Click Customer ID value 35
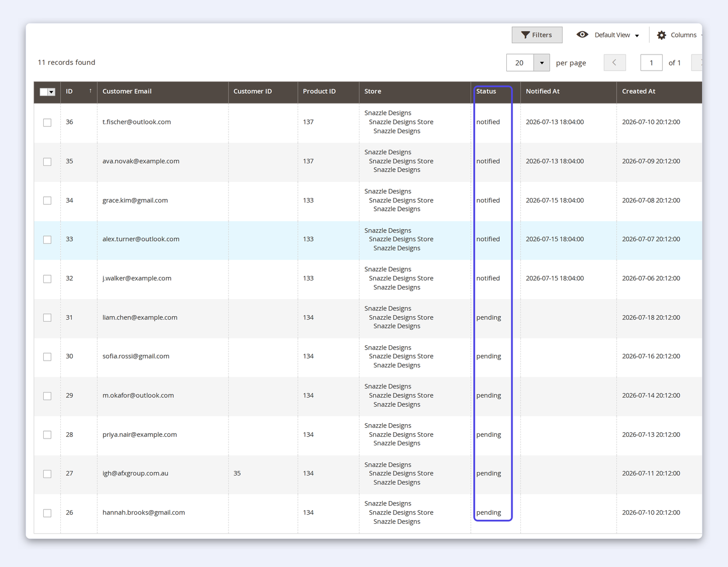Screen dimensions: 728x567 coord(237,474)
